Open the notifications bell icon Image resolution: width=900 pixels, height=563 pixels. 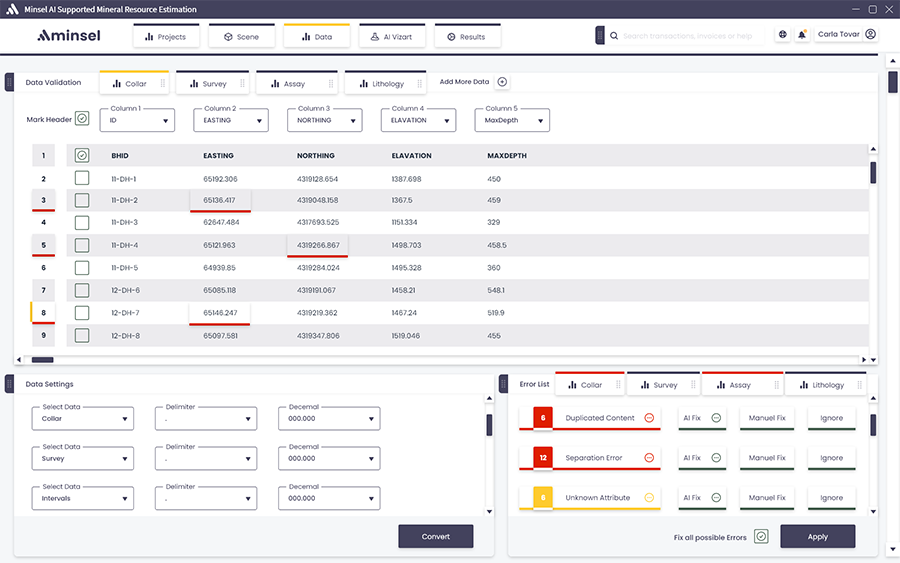coord(802,35)
